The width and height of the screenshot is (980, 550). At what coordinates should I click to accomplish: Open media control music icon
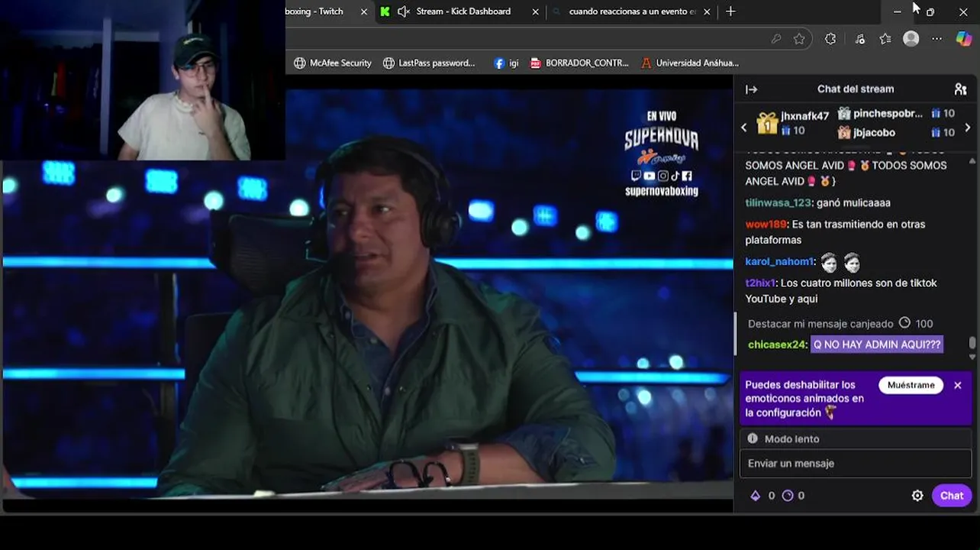860,39
